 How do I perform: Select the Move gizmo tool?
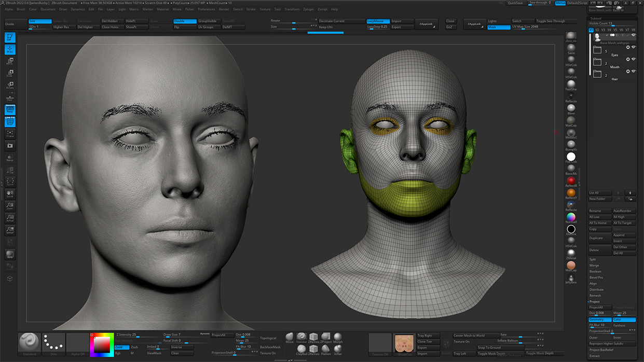tap(10, 61)
